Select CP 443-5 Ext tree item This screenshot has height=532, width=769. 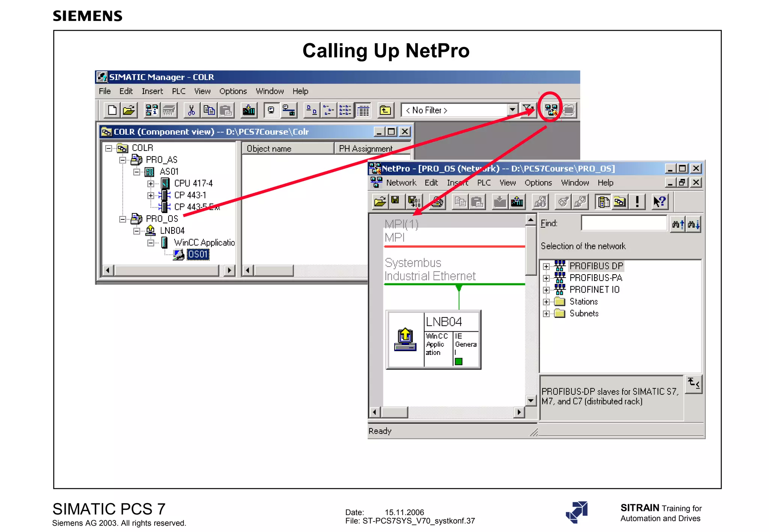click(x=197, y=207)
